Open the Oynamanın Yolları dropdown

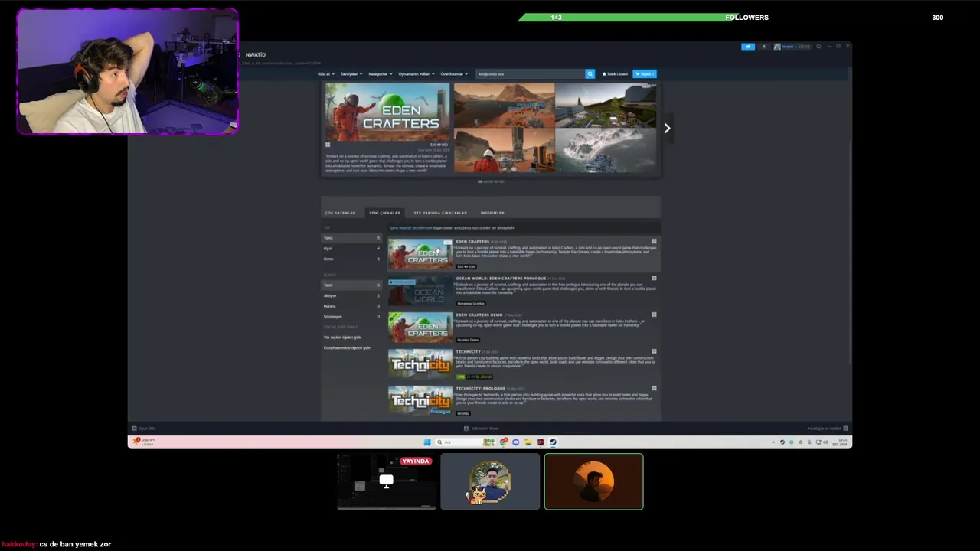pos(416,74)
